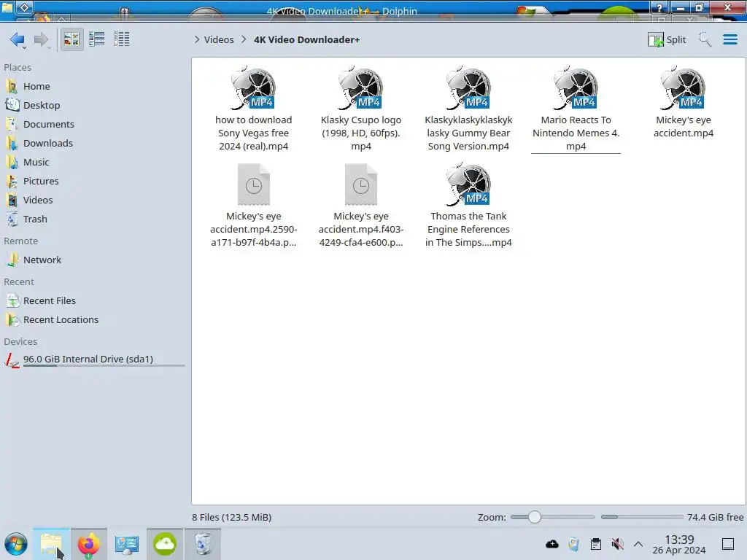
Task: Open the window menu diamond icon in titlebar
Action: (x=24, y=7)
